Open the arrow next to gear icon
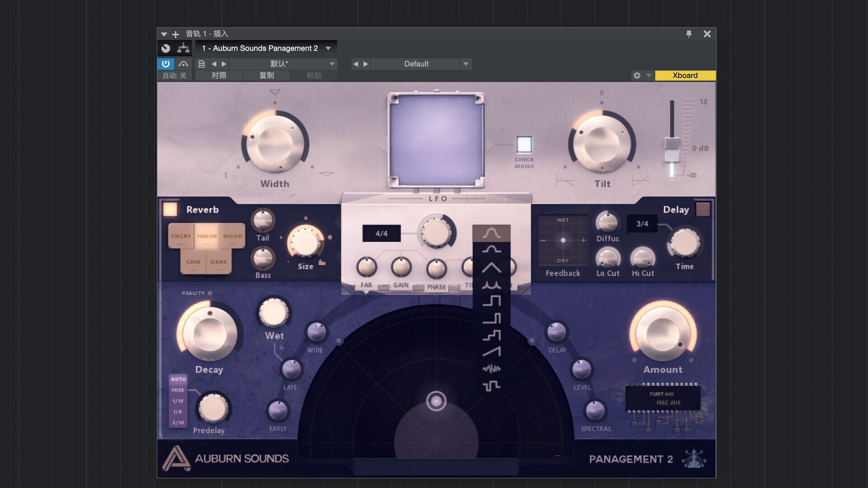868x488 pixels. 649,75
